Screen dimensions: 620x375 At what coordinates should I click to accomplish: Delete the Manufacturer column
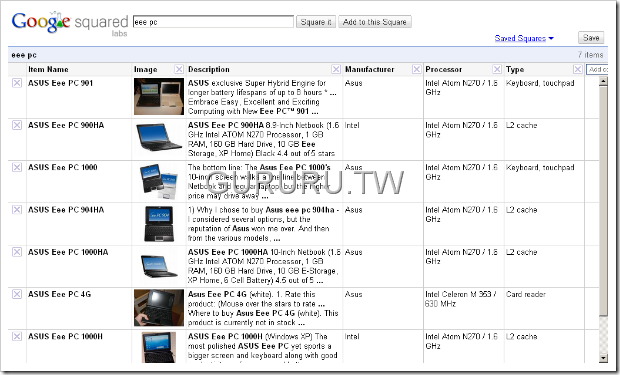[x=416, y=69]
